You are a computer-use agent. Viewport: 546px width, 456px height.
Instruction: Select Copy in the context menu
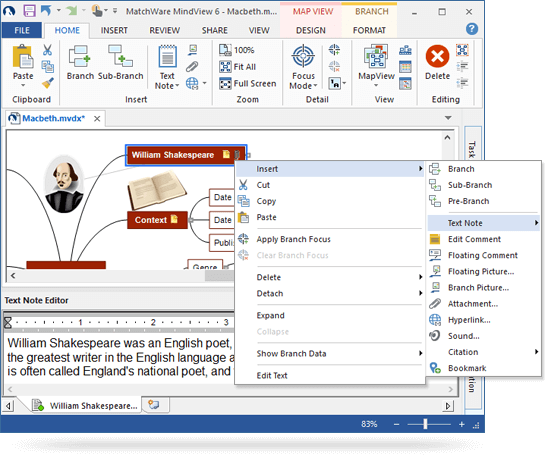(329, 201)
